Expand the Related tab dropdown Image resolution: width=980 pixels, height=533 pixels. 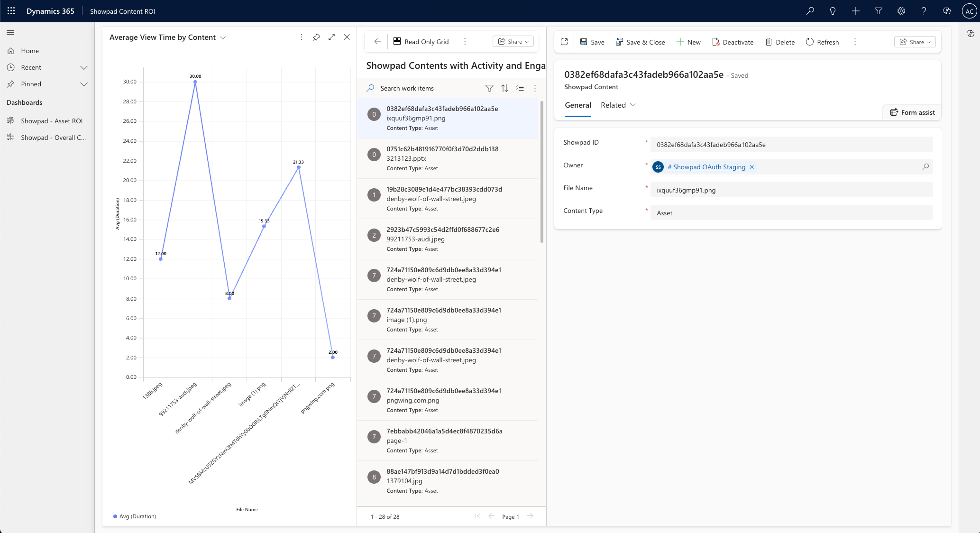pos(632,105)
